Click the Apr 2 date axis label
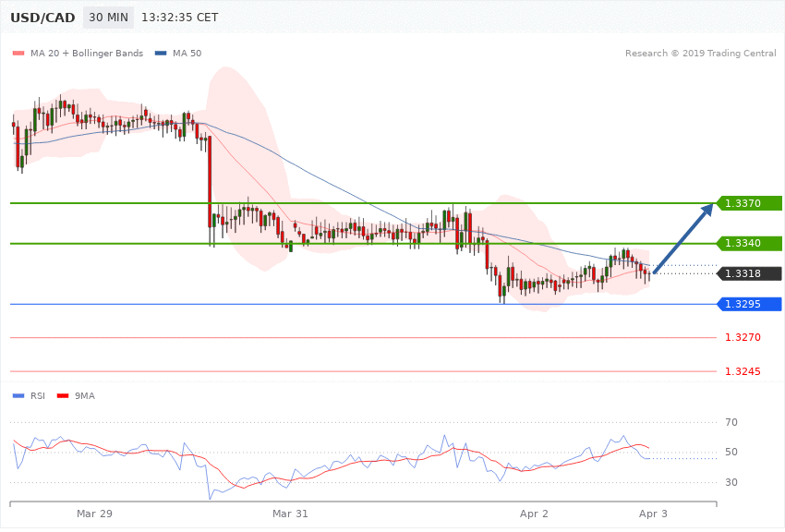The image size is (785, 532). click(x=534, y=514)
